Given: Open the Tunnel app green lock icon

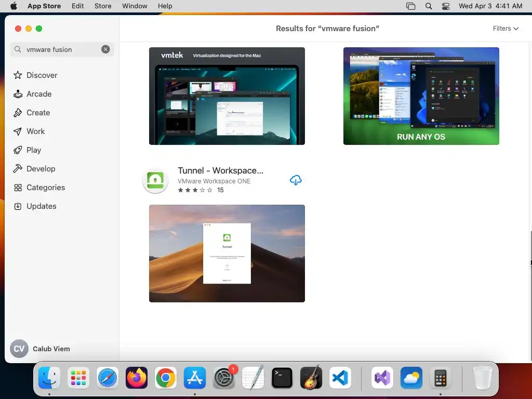Looking at the screenshot, I should (x=155, y=180).
